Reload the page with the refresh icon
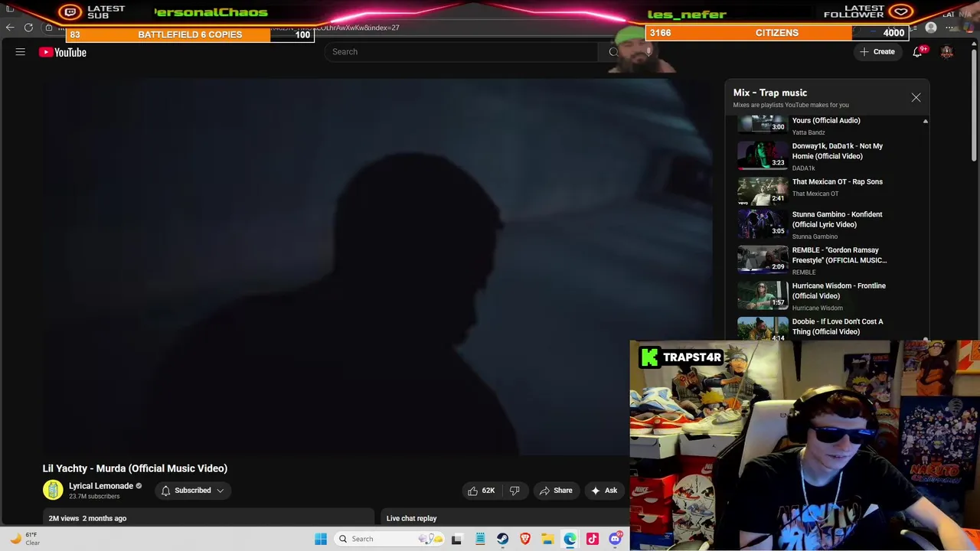 [x=28, y=28]
